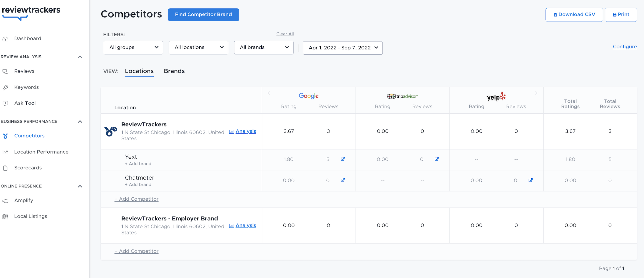Click Add Competitor below Chatmeter row
644x278 pixels.
136,199
